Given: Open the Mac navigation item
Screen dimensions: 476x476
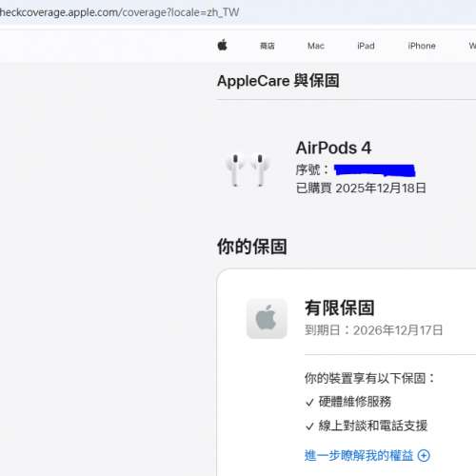Looking at the screenshot, I should (x=316, y=46).
